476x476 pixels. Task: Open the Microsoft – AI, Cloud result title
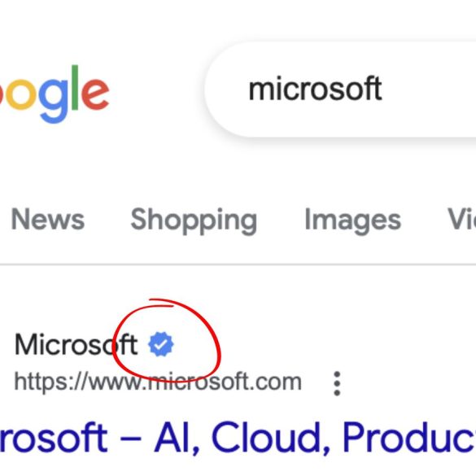238,438
